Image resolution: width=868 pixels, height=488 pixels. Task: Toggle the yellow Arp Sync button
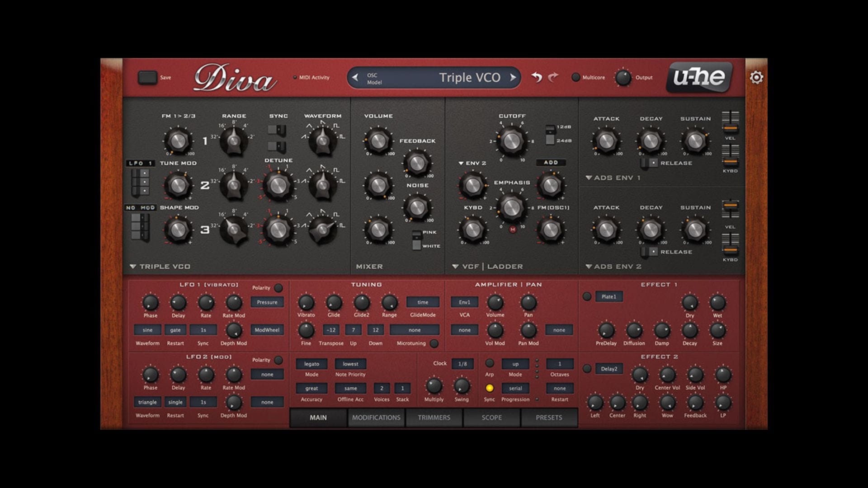(x=489, y=388)
